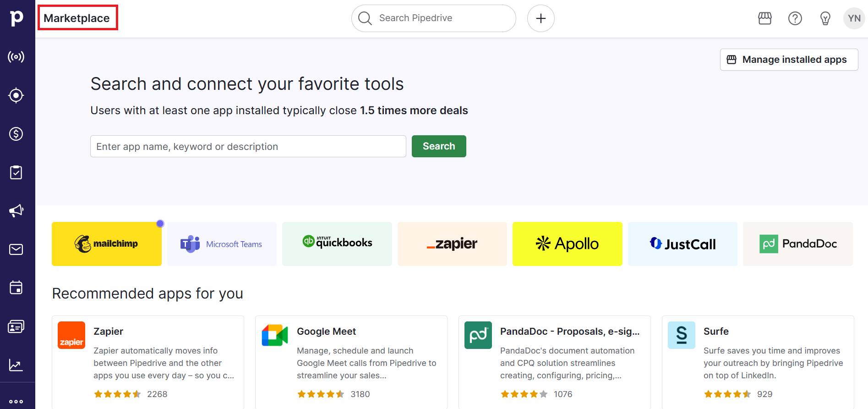Open the Leads target icon
The image size is (868, 409).
coord(16,95)
